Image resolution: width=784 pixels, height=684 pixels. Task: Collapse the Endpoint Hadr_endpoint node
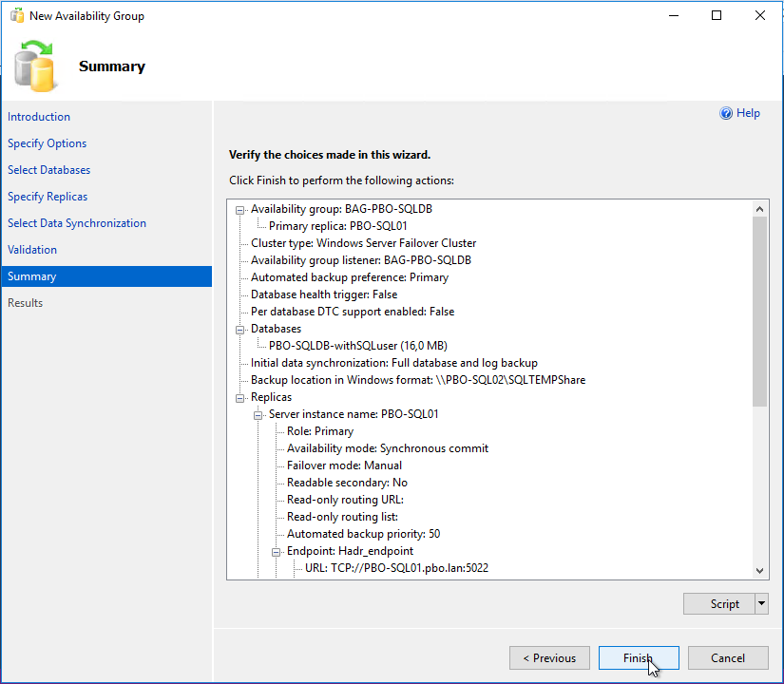[x=277, y=551]
